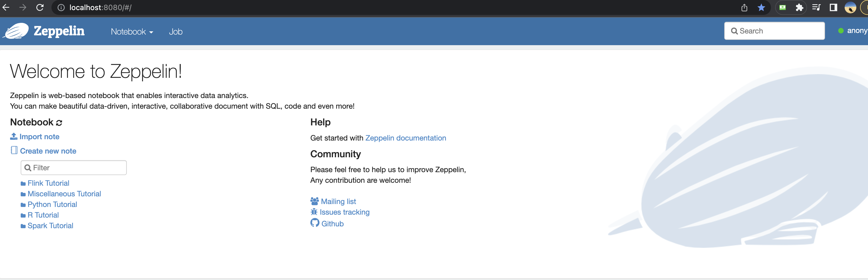This screenshot has height=280, width=868.
Task: Expand the Miscellaneous Tutorial folder
Action: 61,194
